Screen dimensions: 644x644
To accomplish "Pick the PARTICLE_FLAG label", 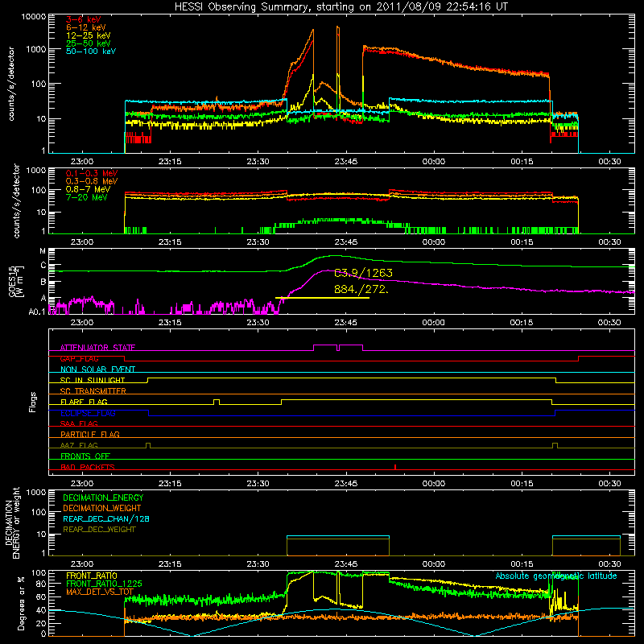I will (90, 434).
